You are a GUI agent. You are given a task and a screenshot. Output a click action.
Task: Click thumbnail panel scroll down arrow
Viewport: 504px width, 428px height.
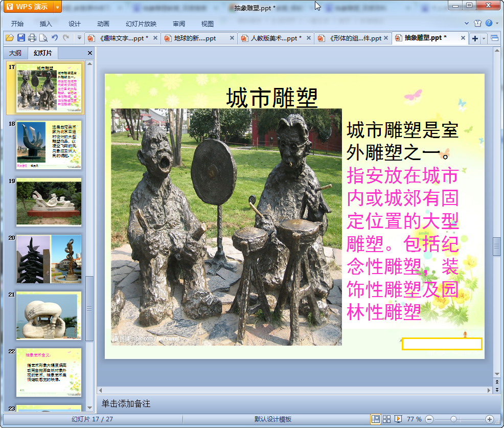(x=89, y=408)
